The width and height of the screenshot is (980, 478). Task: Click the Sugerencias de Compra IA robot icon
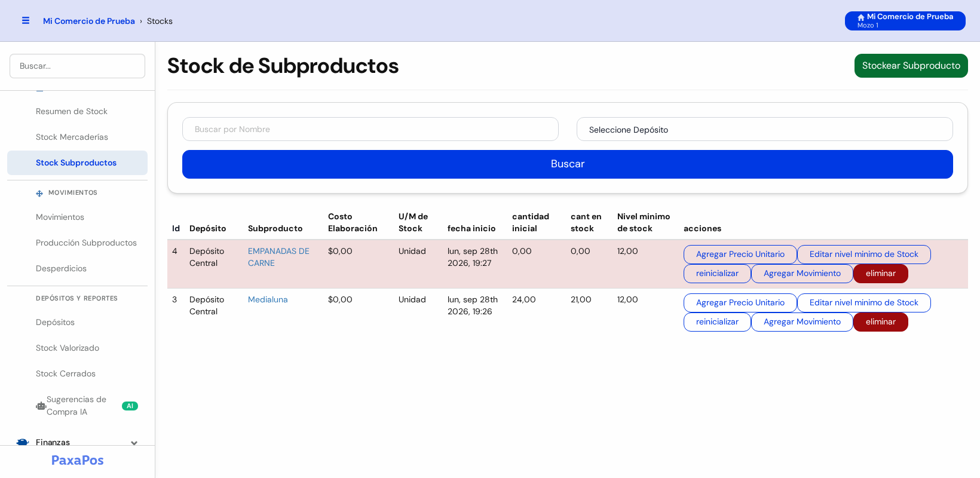41,406
